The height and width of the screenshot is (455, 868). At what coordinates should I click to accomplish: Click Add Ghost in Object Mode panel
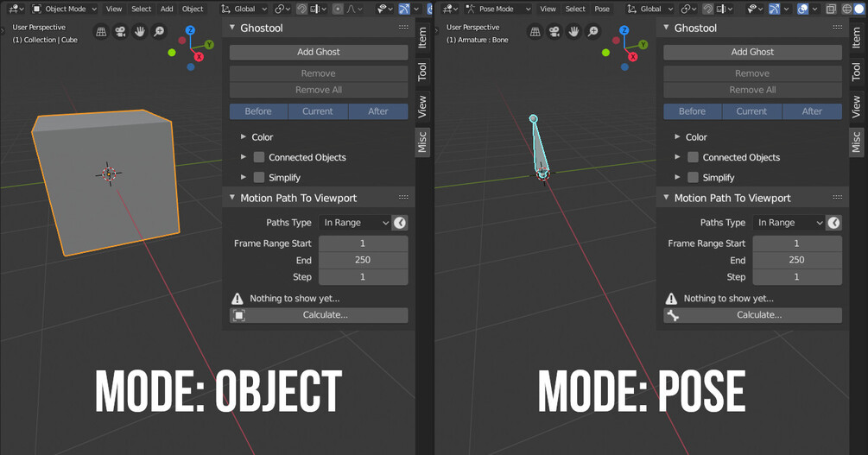(319, 52)
